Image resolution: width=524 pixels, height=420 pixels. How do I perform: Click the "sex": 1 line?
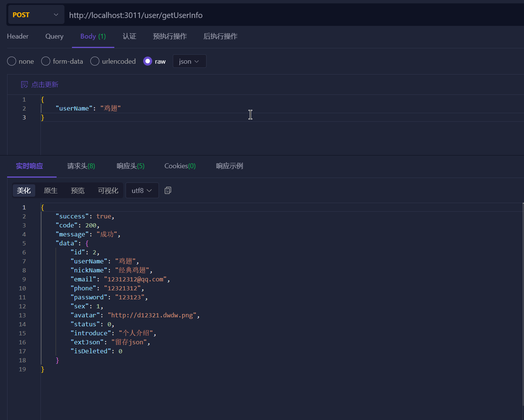87,306
